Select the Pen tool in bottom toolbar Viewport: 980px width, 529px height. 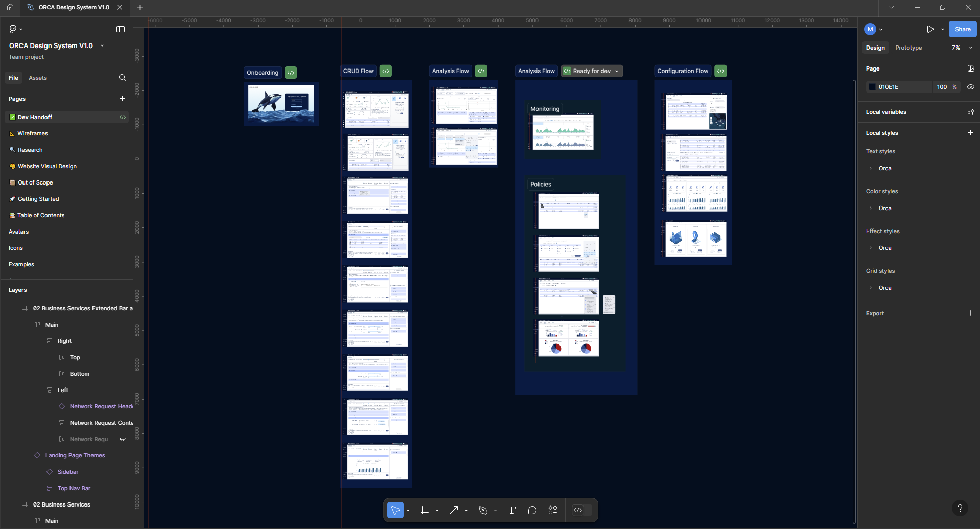(483, 510)
